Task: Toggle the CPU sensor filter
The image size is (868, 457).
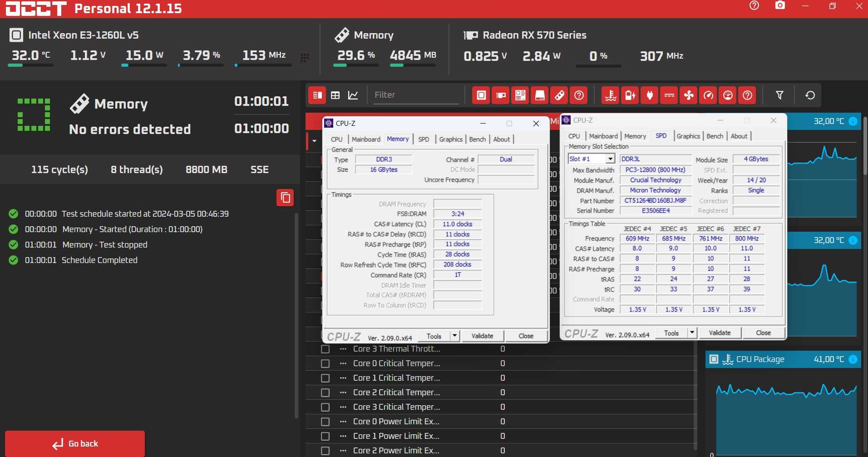Action: (481, 95)
